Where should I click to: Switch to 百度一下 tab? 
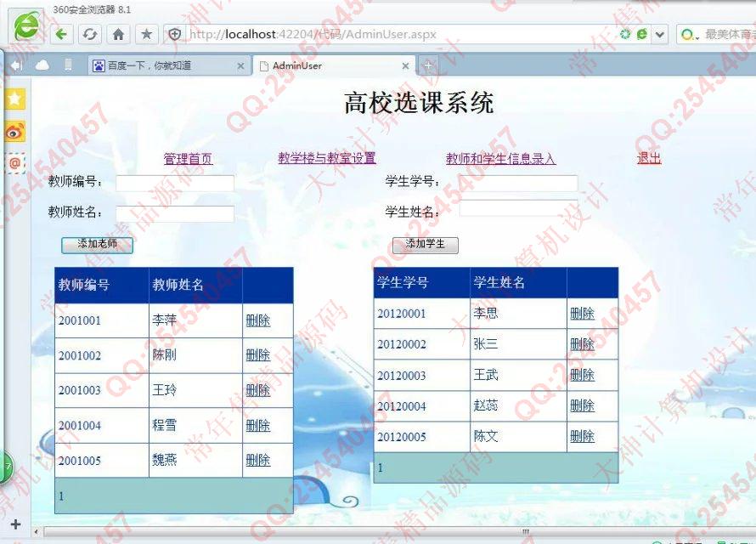point(169,65)
